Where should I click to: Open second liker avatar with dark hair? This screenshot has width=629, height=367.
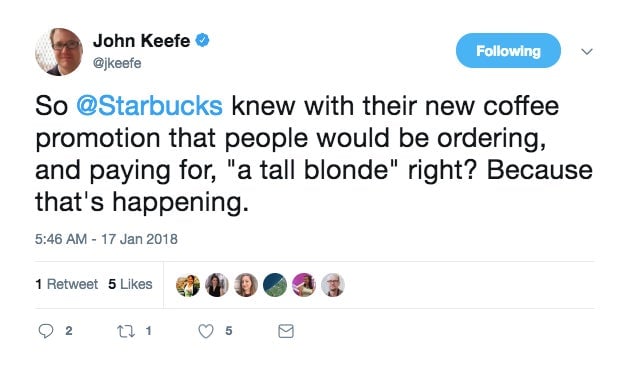pos(217,285)
